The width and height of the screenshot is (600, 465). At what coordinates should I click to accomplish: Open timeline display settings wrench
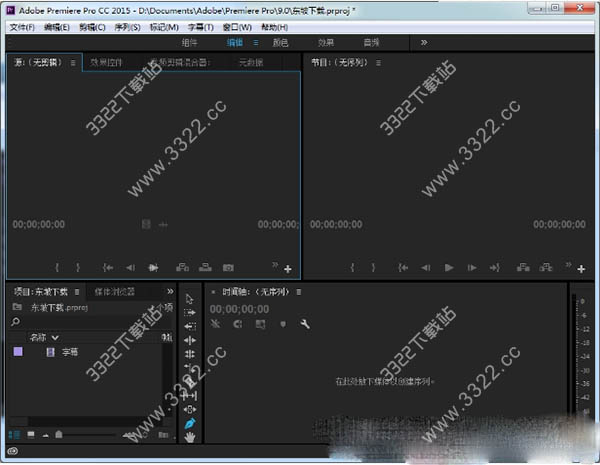[x=305, y=324]
